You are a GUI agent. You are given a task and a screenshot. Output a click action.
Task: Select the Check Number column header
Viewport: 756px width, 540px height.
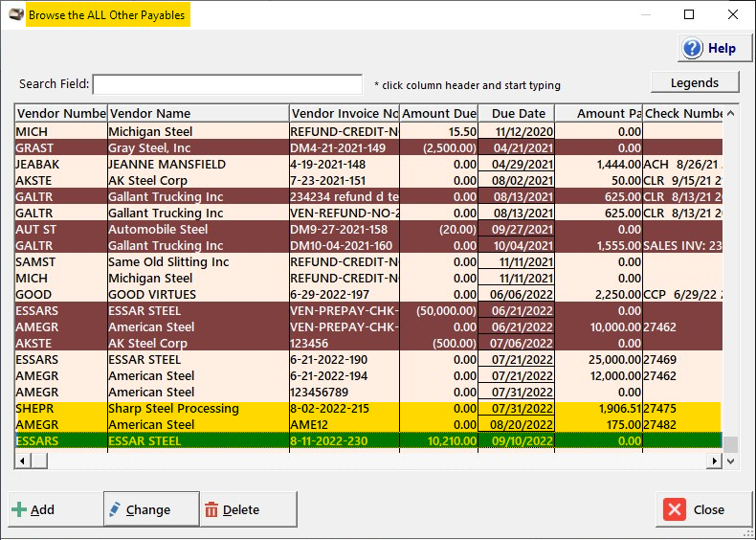coord(682,113)
